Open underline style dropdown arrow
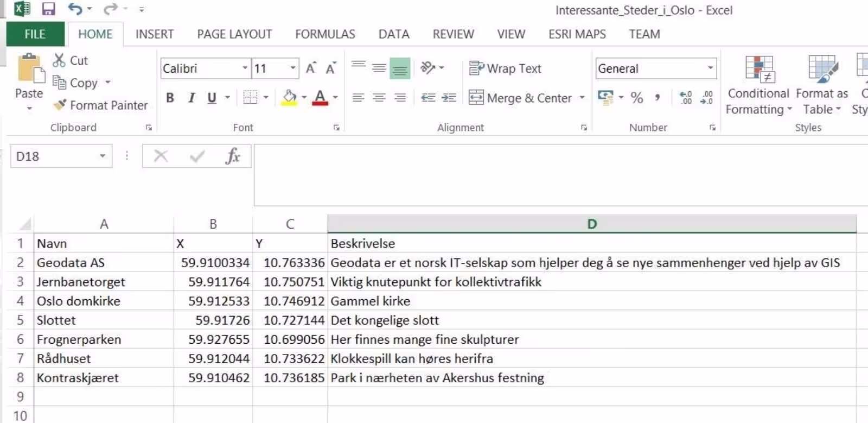This screenshot has width=868, height=423. pyautogui.click(x=227, y=98)
